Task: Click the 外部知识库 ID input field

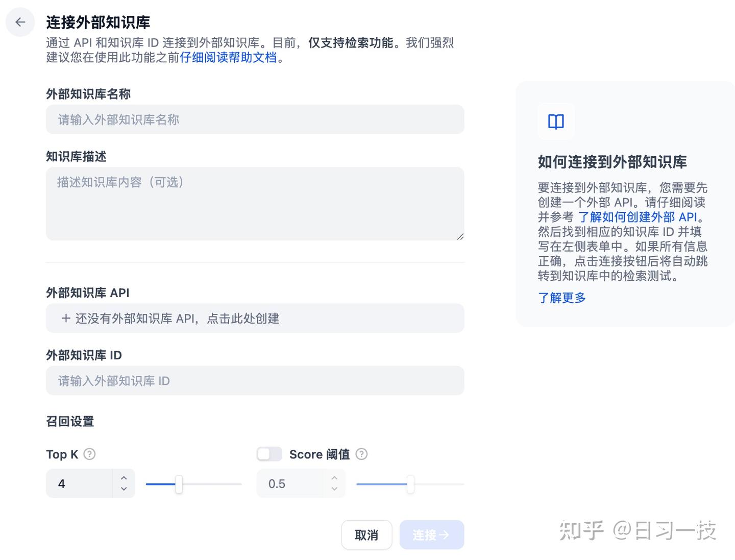Action: 255,381
